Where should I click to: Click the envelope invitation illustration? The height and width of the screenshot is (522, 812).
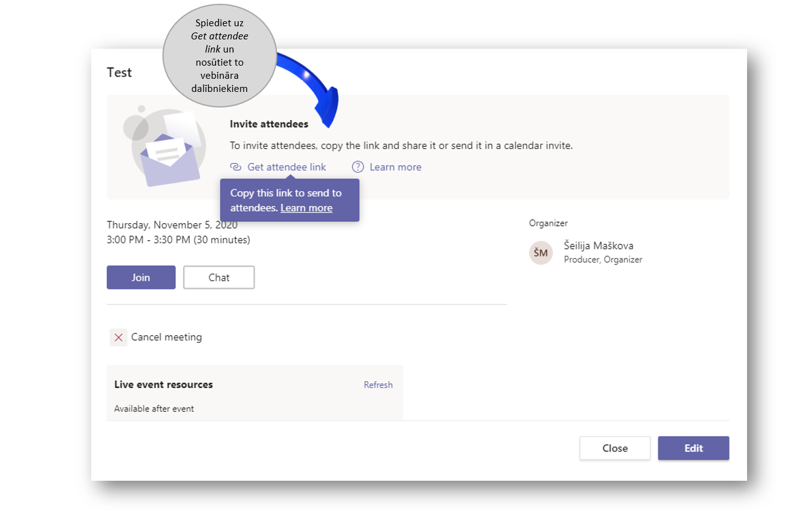pos(169,153)
